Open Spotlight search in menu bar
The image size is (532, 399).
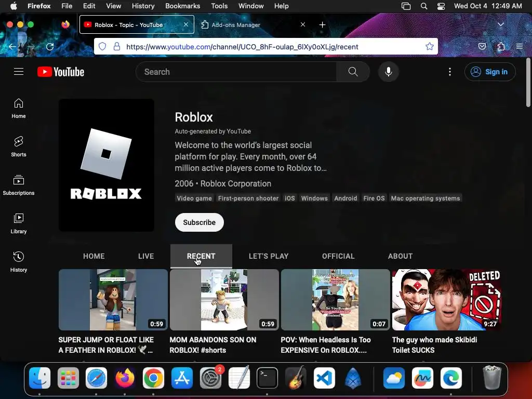coord(424,6)
